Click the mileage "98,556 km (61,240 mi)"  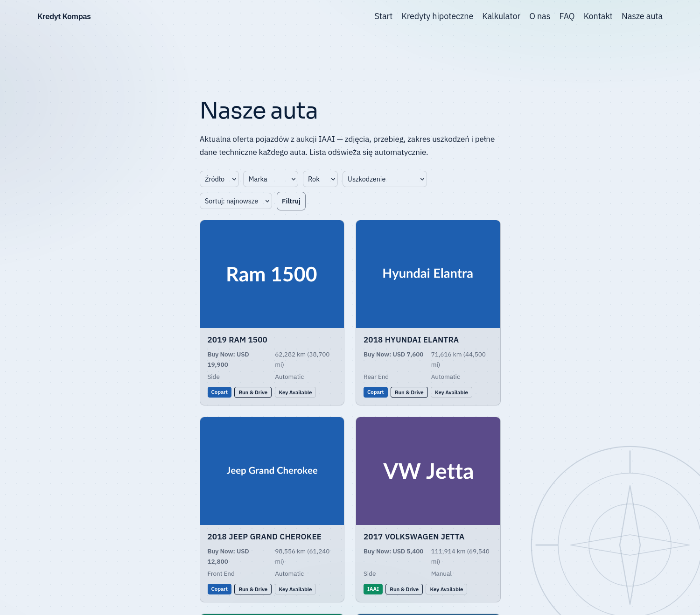tap(302, 557)
